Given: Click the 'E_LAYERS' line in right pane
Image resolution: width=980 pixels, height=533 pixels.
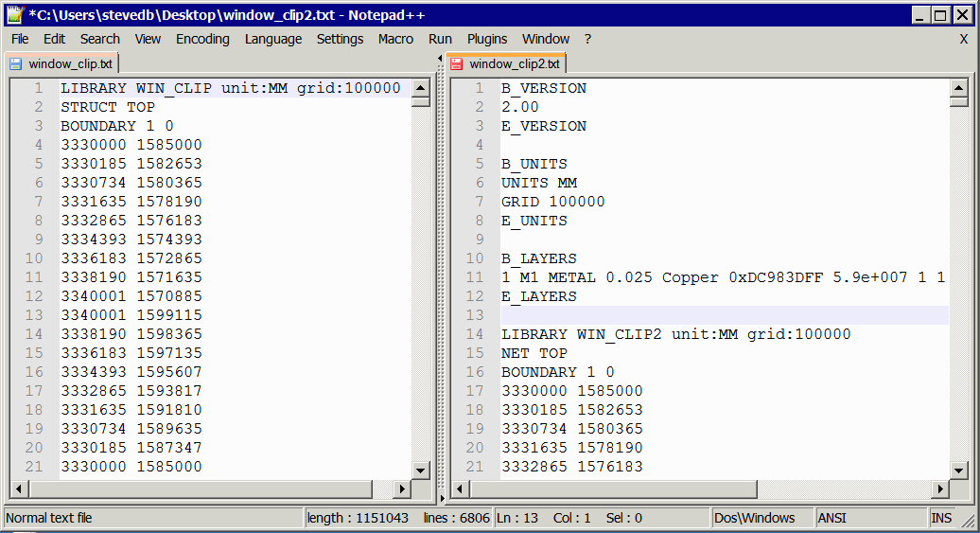Looking at the screenshot, I should tap(539, 296).
